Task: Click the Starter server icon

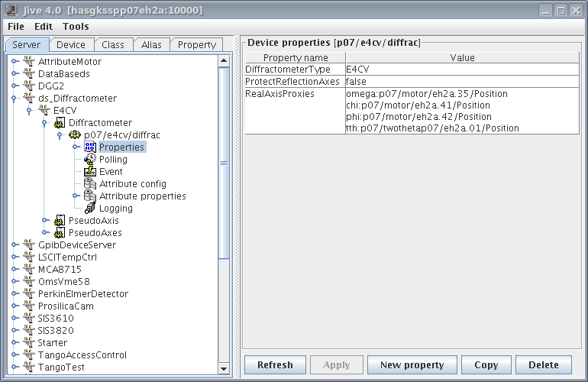Action: click(x=29, y=342)
